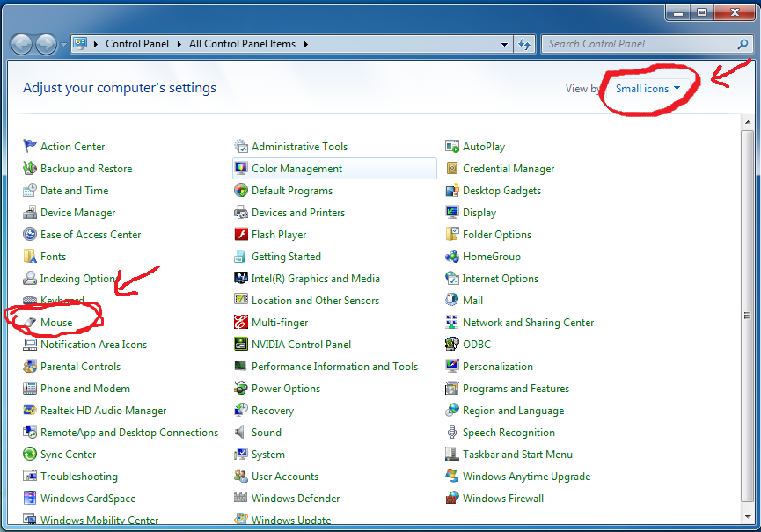The width and height of the screenshot is (761, 532).
Task: Open Notification Area Icons
Action: pos(93,345)
